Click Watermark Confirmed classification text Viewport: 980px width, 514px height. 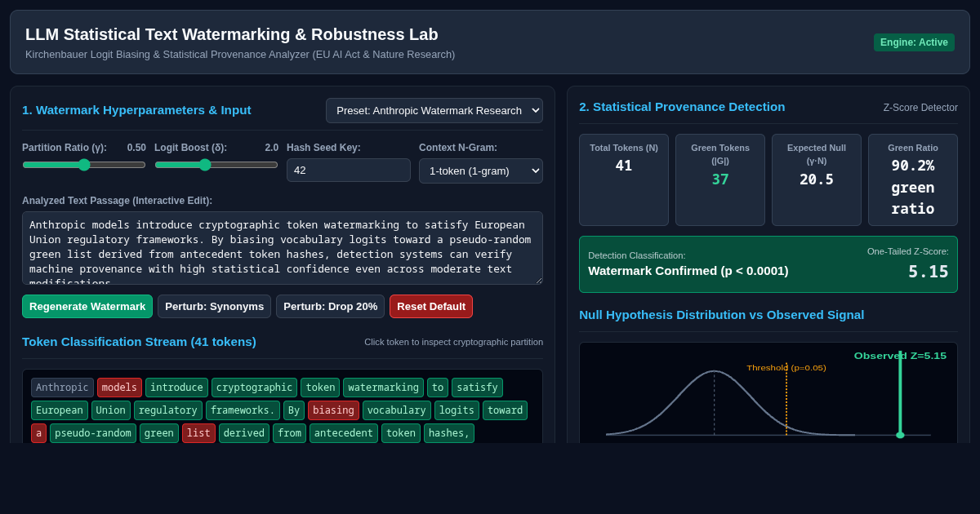pyautogui.click(x=688, y=271)
